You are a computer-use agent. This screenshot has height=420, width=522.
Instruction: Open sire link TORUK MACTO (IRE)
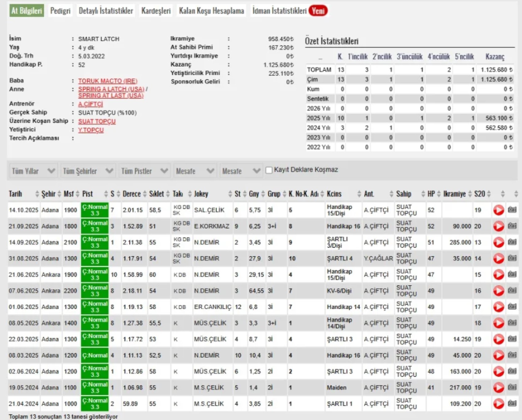point(107,81)
